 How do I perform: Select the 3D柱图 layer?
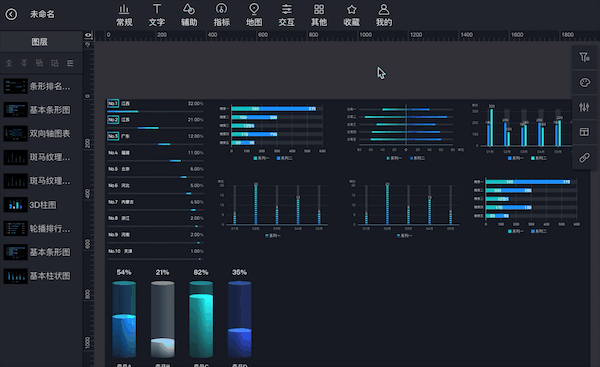coord(41,205)
